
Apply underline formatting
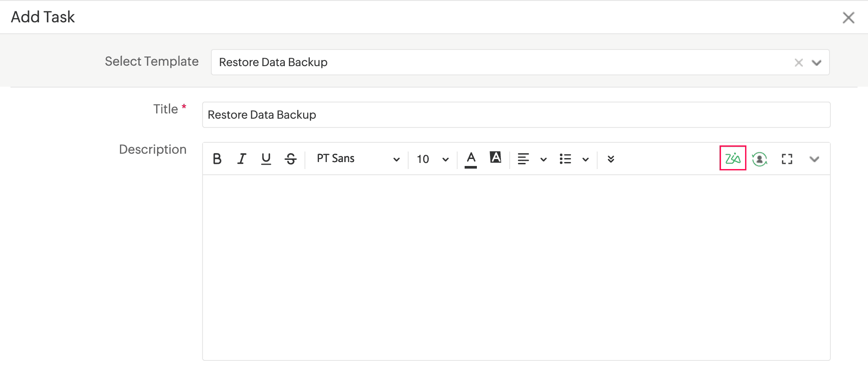pos(266,159)
